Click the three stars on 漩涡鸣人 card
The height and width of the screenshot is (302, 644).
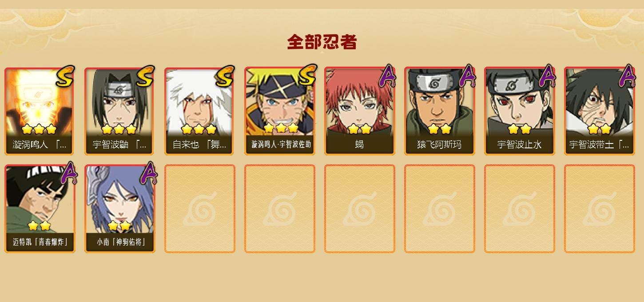pyautogui.click(x=39, y=129)
